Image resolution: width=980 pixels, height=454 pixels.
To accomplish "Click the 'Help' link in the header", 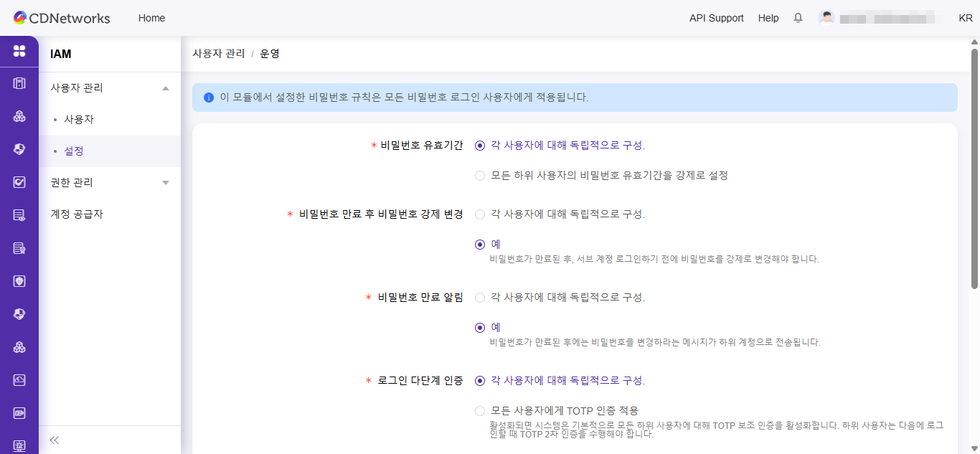I will (768, 18).
